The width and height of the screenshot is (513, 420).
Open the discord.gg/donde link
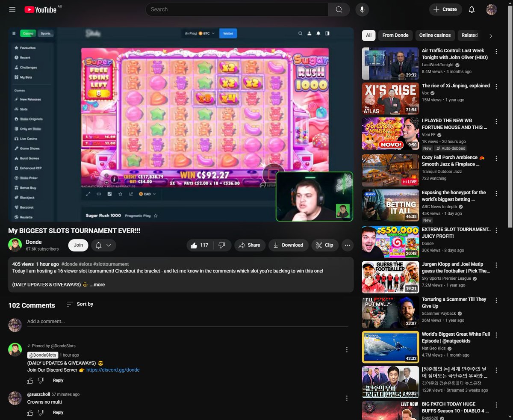pyautogui.click(x=113, y=370)
